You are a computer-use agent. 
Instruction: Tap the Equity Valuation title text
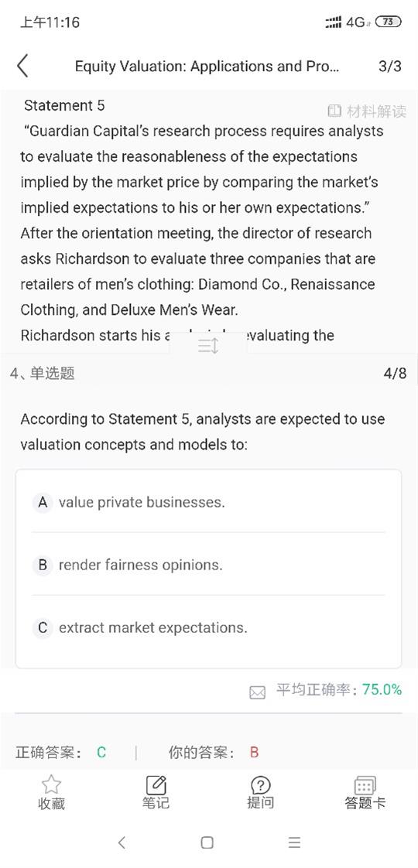click(207, 67)
